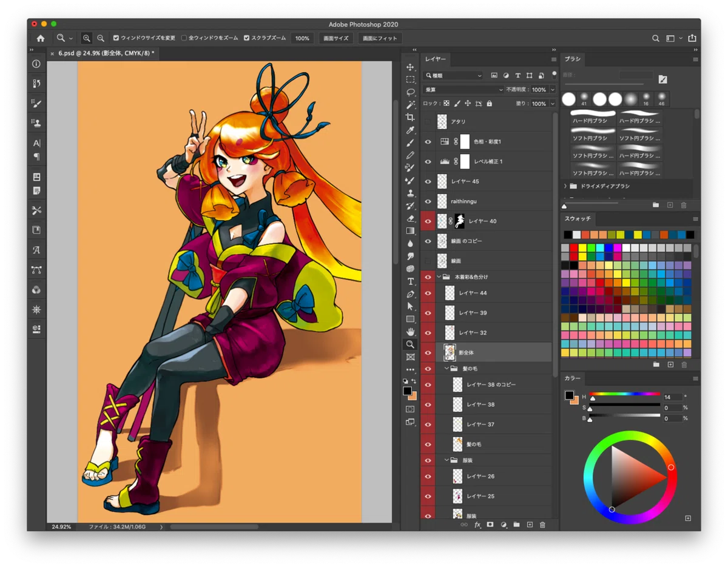Select the Path Selection arrow tool
This screenshot has height=567, width=728.
411,306
